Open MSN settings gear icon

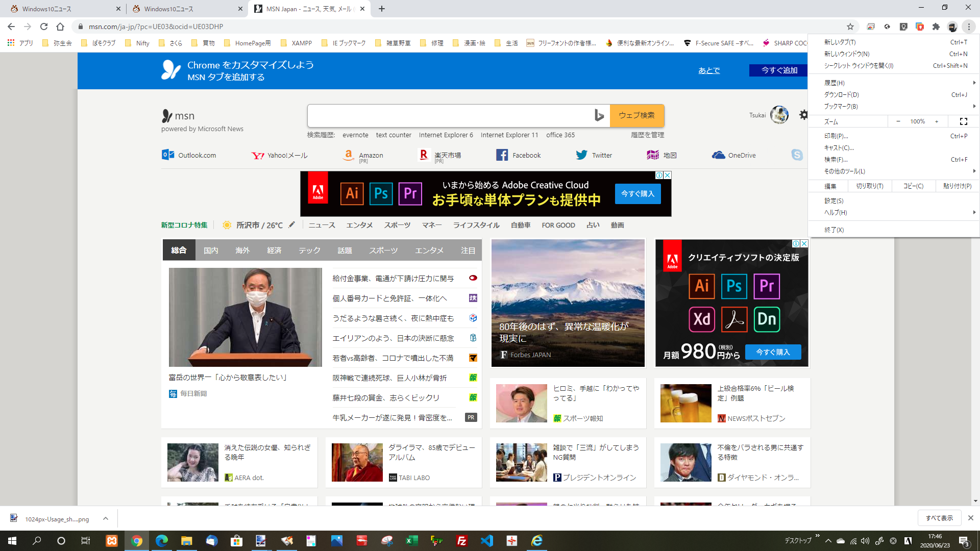pyautogui.click(x=803, y=115)
